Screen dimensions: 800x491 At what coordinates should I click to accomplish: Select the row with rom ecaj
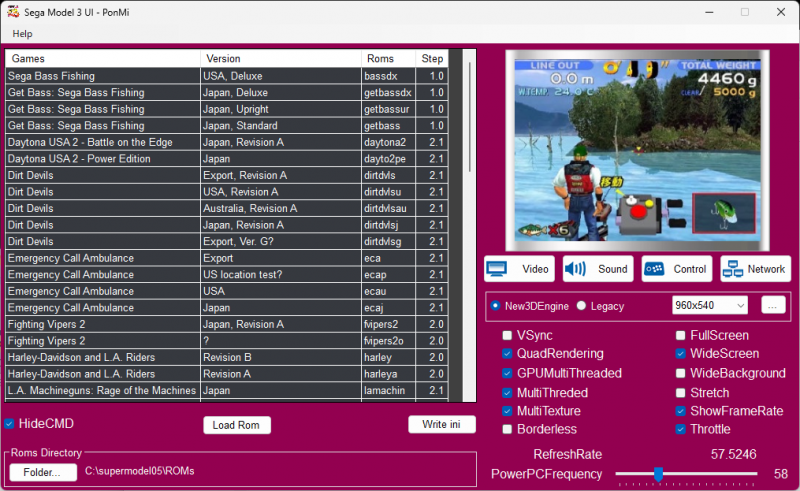tap(227, 308)
